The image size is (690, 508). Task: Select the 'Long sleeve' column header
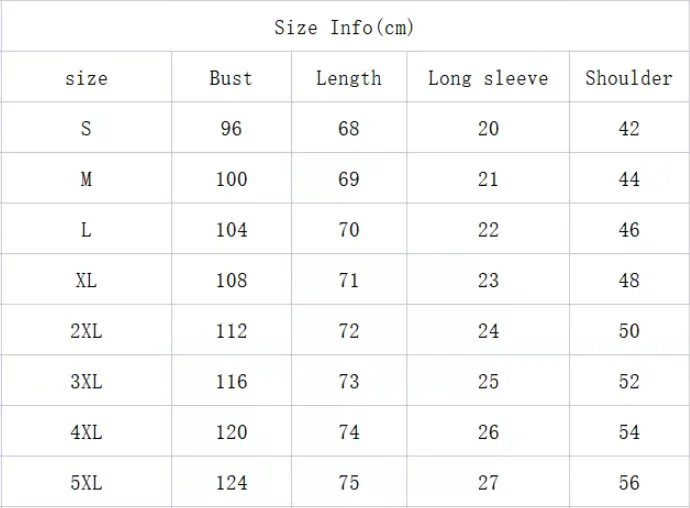coord(488,78)
